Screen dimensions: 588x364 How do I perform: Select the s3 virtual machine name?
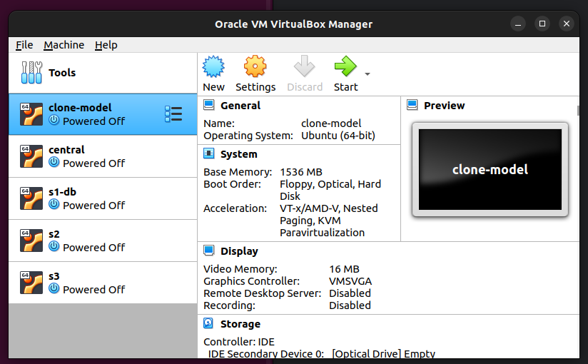pyautogui.click(x=54, y=276)
